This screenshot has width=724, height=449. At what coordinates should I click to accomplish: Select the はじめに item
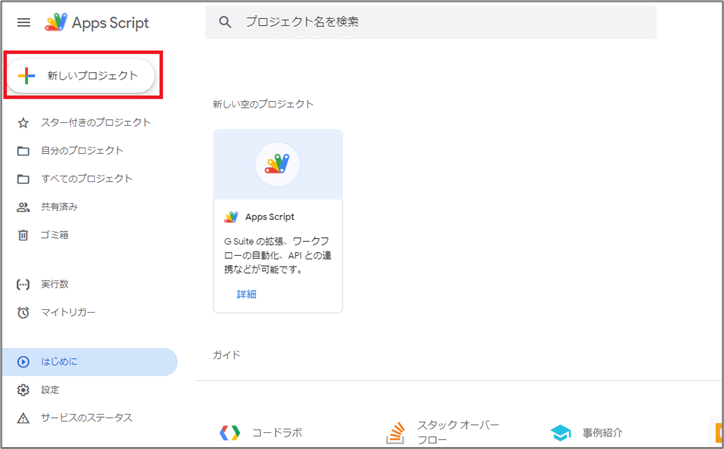point(89,362)
